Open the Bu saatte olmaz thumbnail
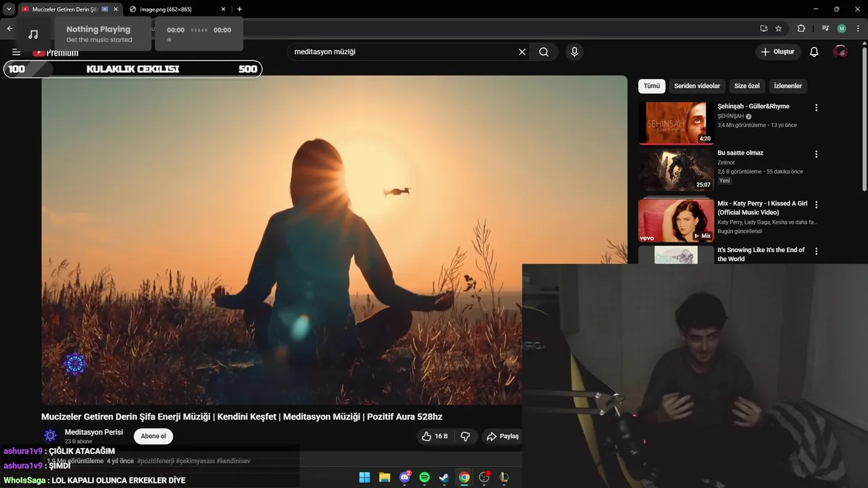 676,169
